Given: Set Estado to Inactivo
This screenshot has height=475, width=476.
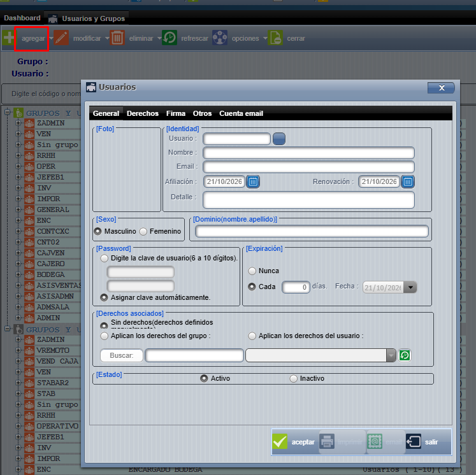Looking at the screenshot, I should pos(293,379).
